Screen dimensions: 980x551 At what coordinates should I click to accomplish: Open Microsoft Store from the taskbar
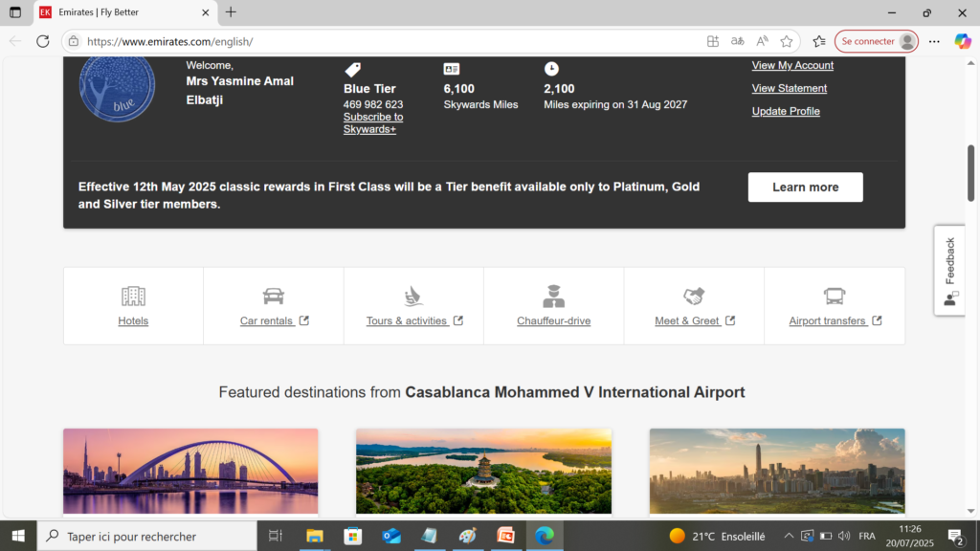(353, 536)
